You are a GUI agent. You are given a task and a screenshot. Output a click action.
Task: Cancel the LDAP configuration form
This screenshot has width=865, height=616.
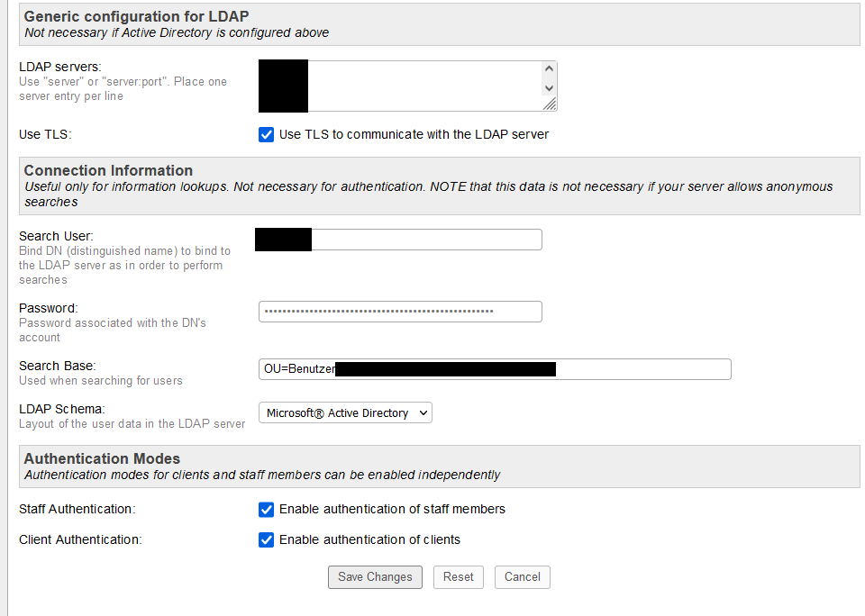(x=522, y=577)
